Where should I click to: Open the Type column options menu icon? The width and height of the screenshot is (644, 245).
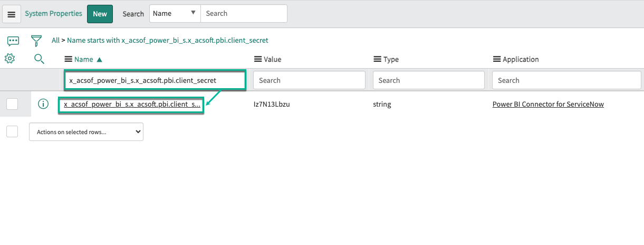tap(377, 60)
